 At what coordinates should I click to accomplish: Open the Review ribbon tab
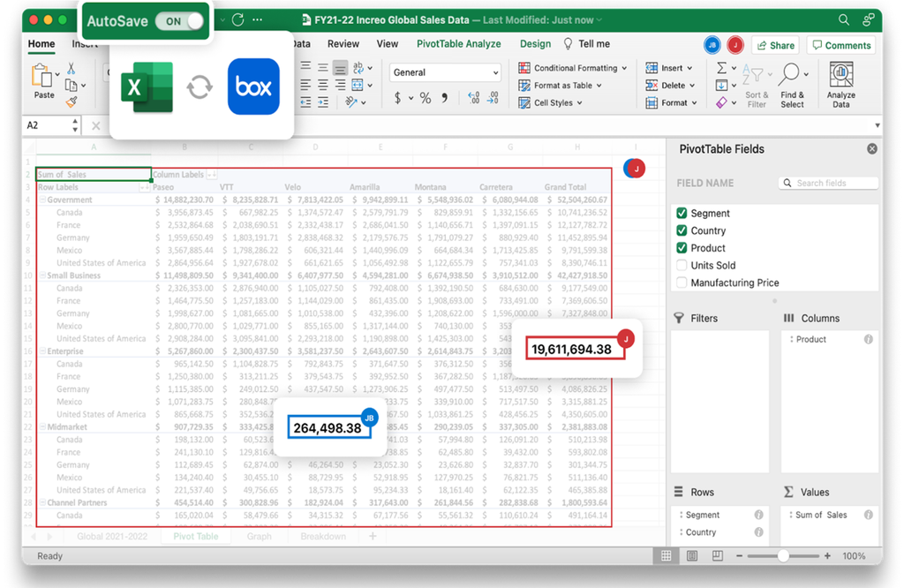343,44
